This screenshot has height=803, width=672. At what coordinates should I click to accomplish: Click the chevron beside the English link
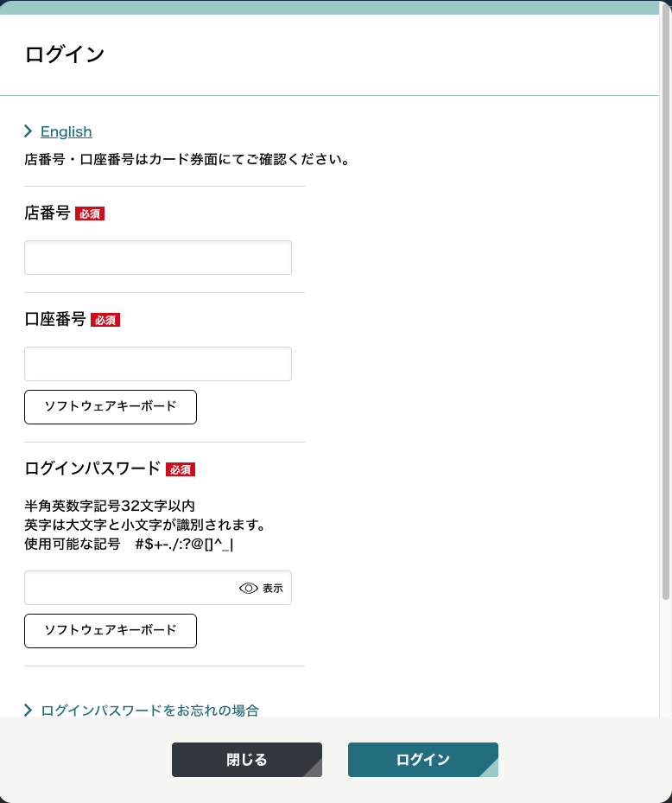[x=29, y=131]
